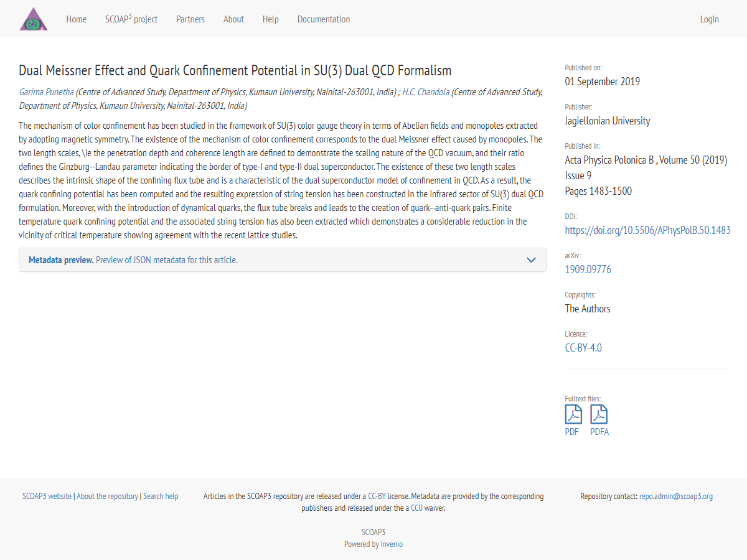Open the CC-BY-4.0 licence link
Image resolution: width=747 pixels, height=560 pixels.
583,348
